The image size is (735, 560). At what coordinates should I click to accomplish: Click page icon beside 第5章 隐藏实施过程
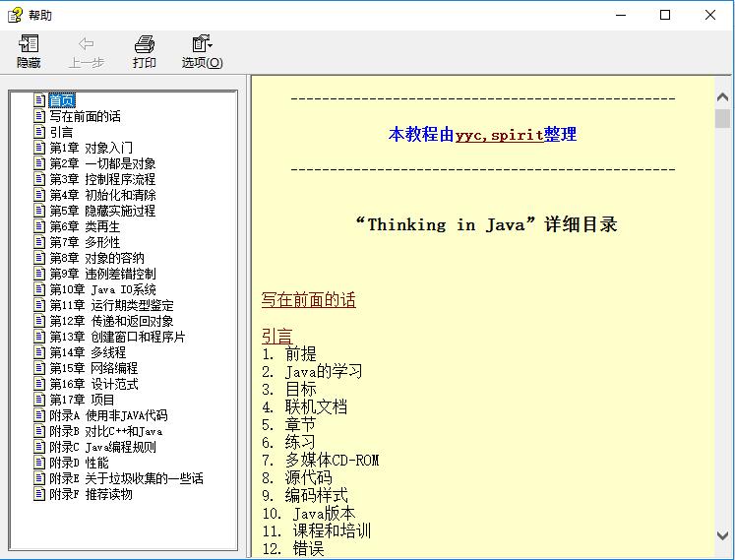39,210
